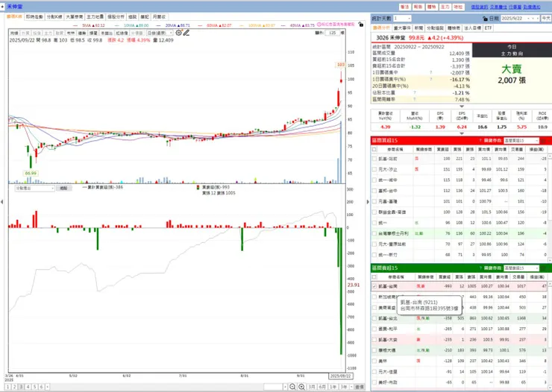Image resolution: width=552 pixels, height=392 pixels.
Task: Open help icon beside 佔股本比重 row
Action: (x=415, y=93)
